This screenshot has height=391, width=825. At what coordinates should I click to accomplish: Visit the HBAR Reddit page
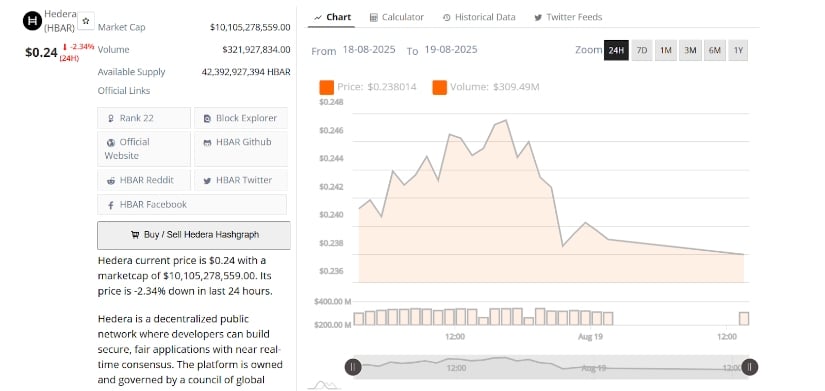tap(144, 180)
